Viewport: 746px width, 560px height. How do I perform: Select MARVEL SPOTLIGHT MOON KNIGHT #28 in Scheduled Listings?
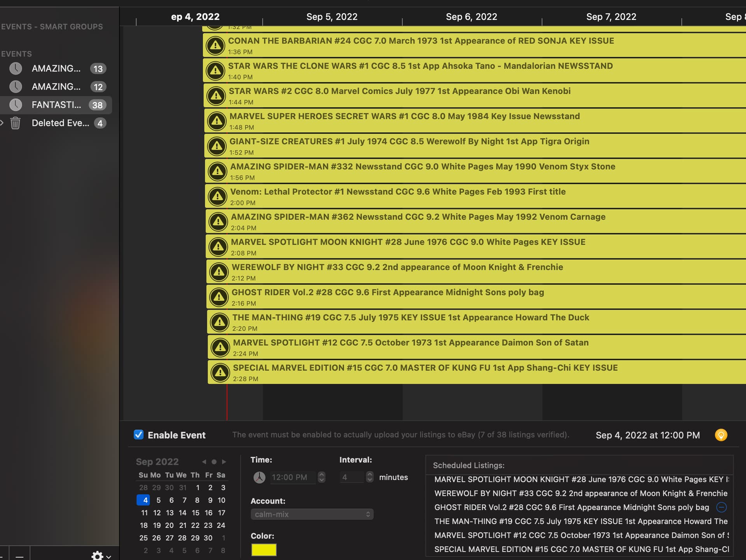(581, 479)
